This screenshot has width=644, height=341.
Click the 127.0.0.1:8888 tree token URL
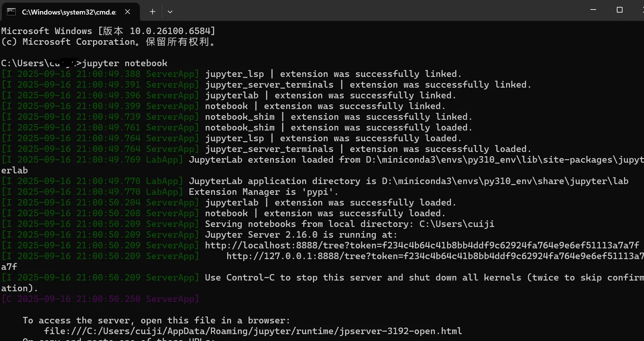435,256
